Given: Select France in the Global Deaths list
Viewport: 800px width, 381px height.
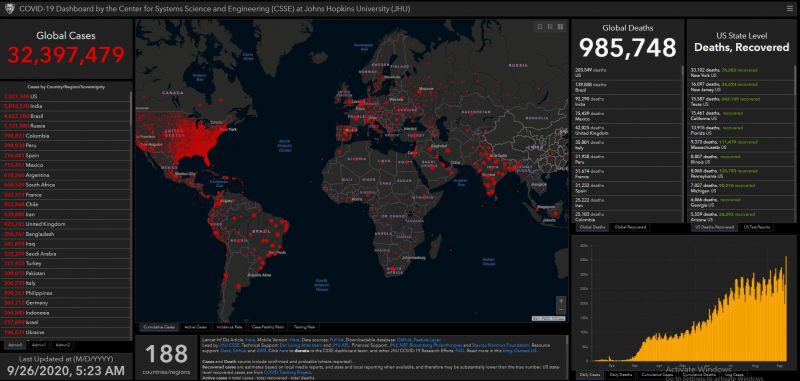Looking at the screenshot, I should [x=626, y=174].
